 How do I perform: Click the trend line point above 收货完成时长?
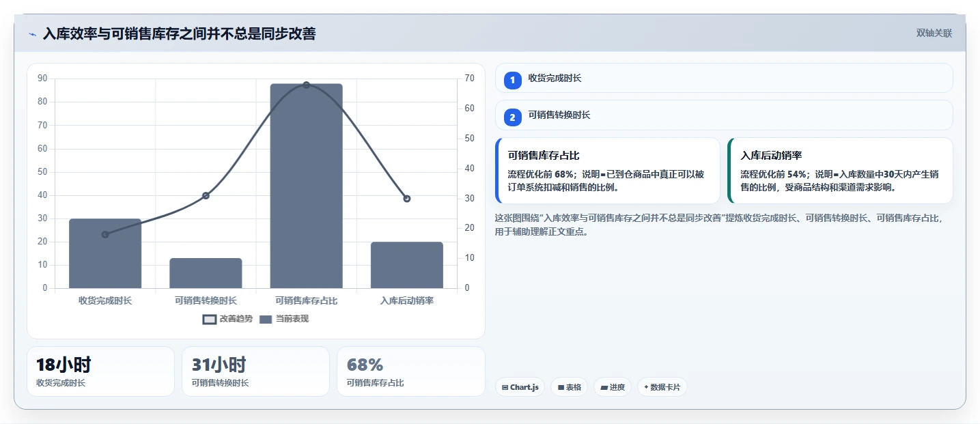point(105,235)
